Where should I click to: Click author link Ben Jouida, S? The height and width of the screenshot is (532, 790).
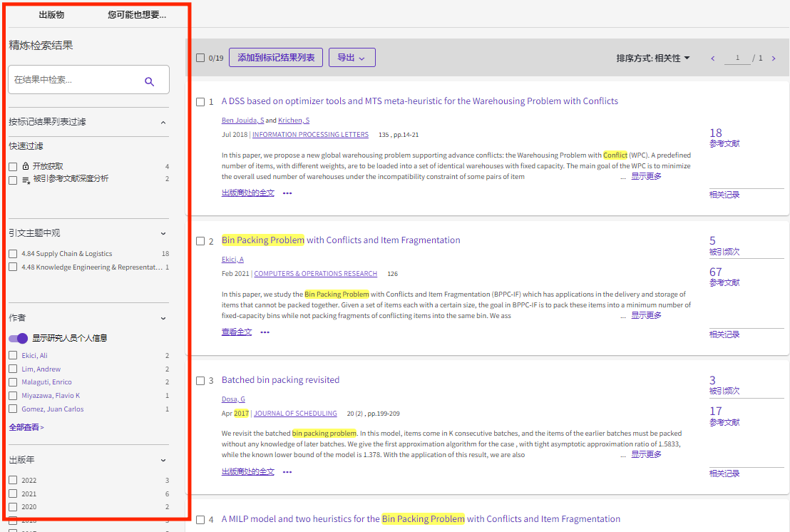tap(243, 121)
